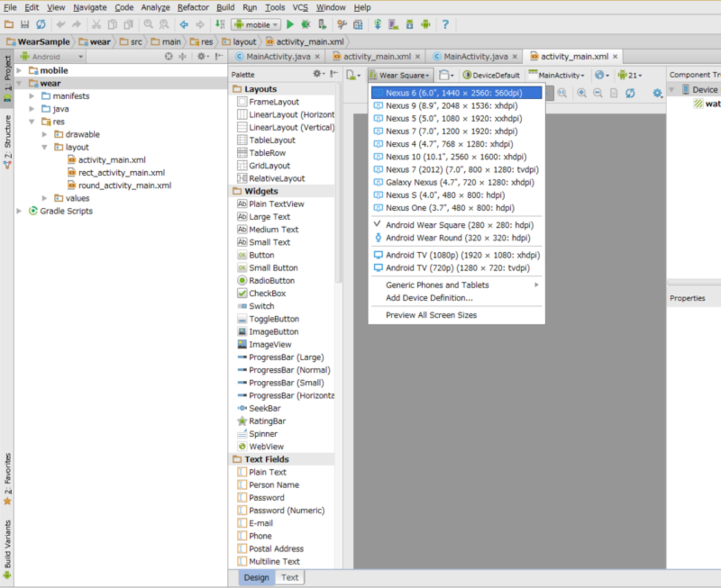Select Android TV (1080p) device
The height and width of the screenshot is (588, 721).
456,255
